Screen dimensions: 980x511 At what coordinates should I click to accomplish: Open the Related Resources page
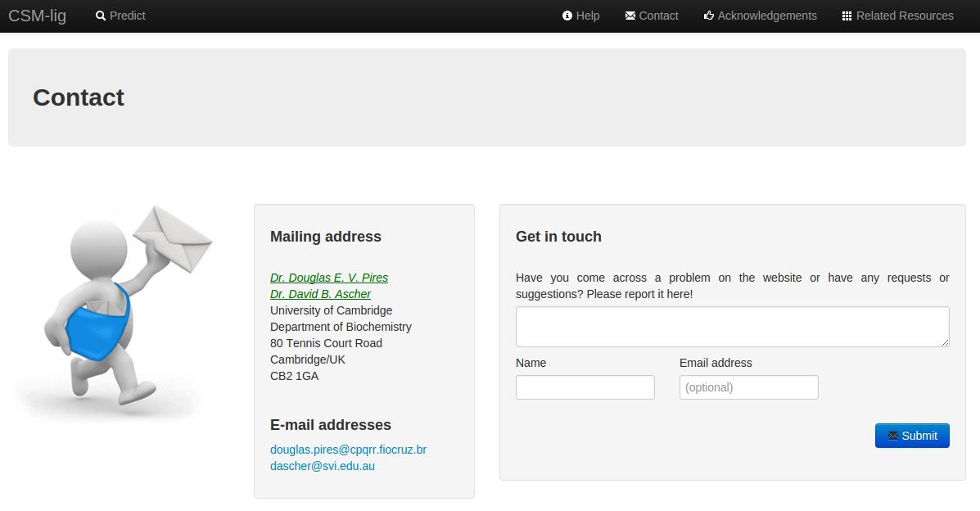(x=898, y=16)
